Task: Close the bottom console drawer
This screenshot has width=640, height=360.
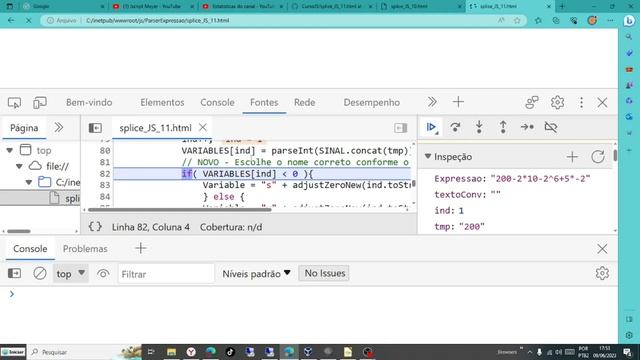Action: [x=602, y=249]
